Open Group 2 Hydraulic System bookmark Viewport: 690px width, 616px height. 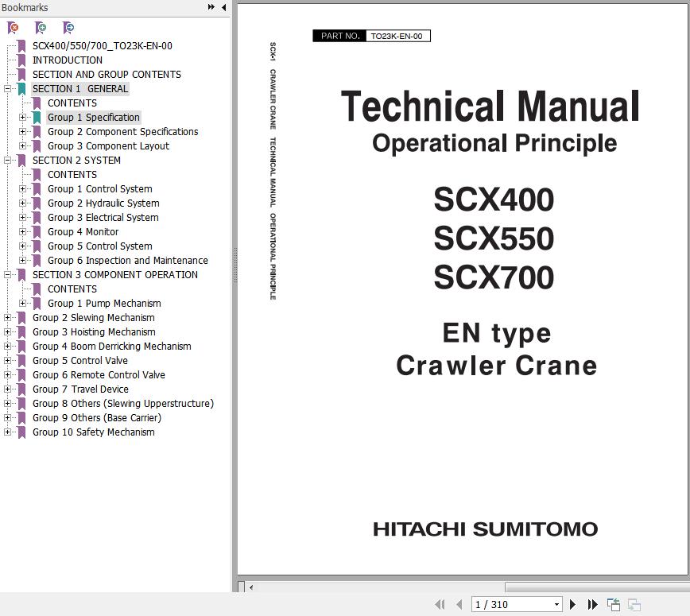[x=103, y=203]
